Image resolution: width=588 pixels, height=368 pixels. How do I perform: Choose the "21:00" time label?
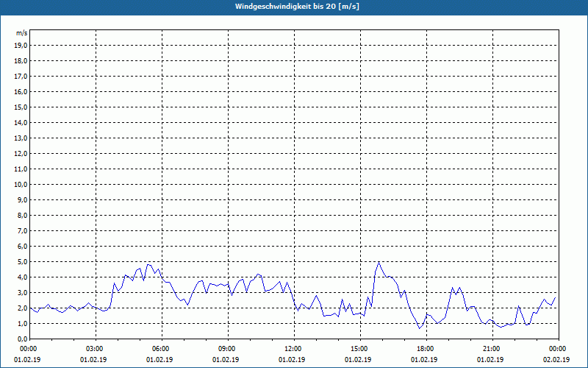492,349
